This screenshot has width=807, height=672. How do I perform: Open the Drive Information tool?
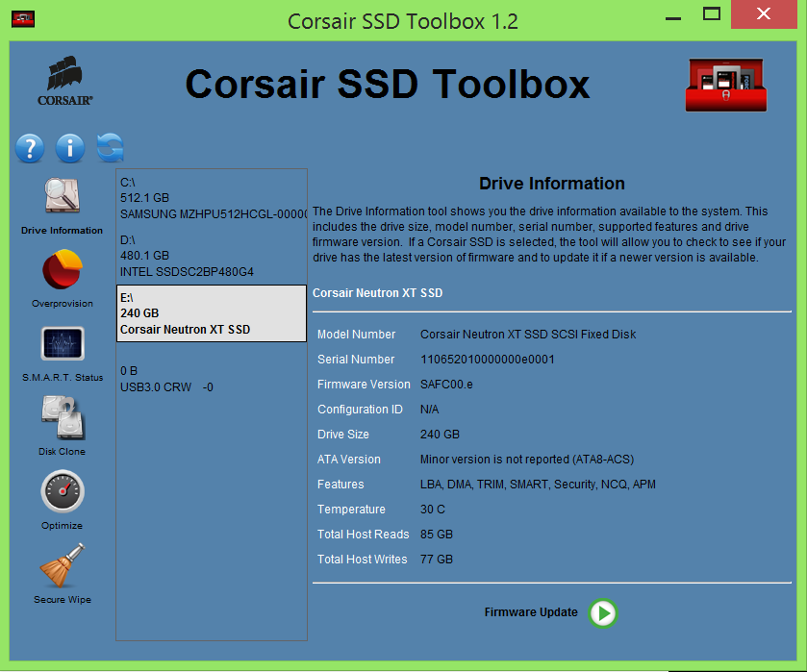click(63, 198)
